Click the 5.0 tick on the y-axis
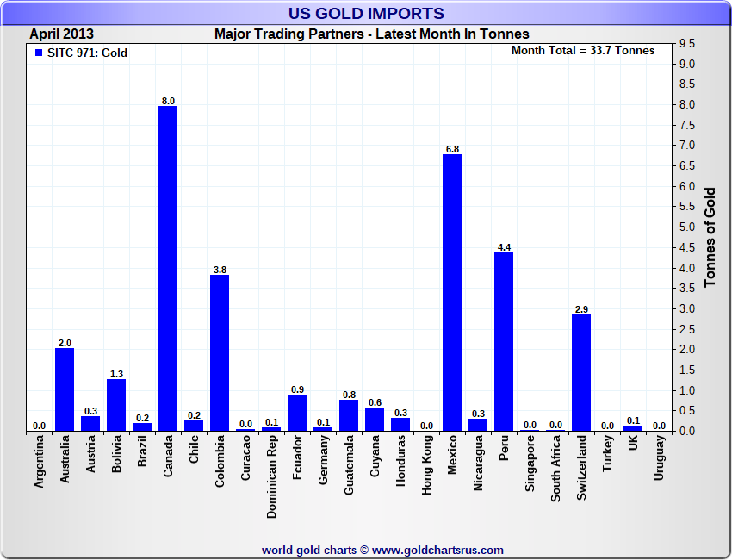Screen dimensions: 732x560 [x=687, y=227]
